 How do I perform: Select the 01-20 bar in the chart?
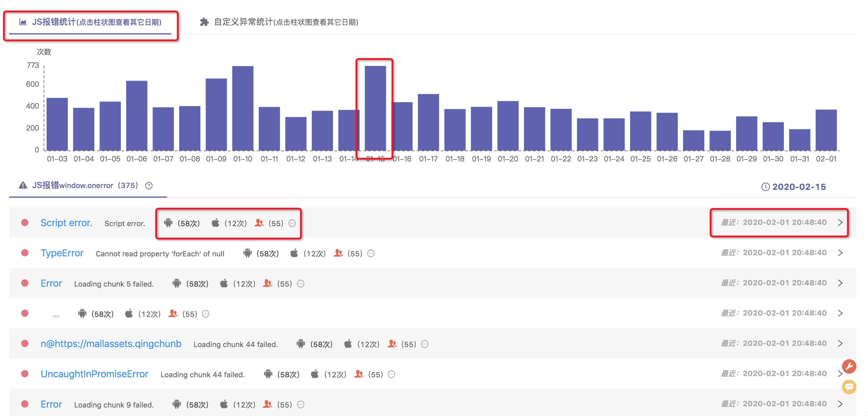click(x=508, y=125)
